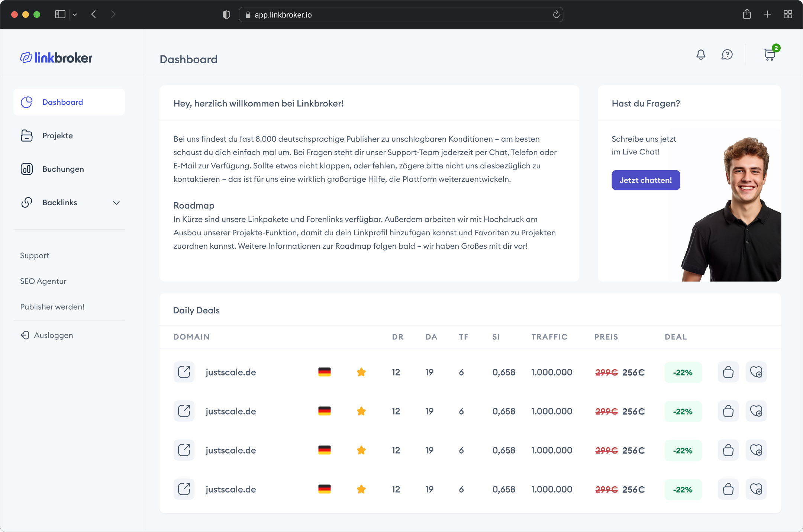Open the notifications bell icon
The width and height of the screenshot is (803, 532).
701,55
